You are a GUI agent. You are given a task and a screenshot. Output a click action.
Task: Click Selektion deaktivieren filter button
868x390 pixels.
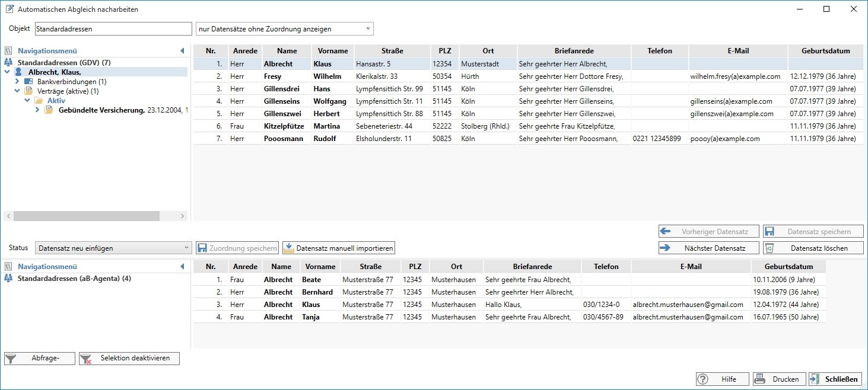point(129,358)
